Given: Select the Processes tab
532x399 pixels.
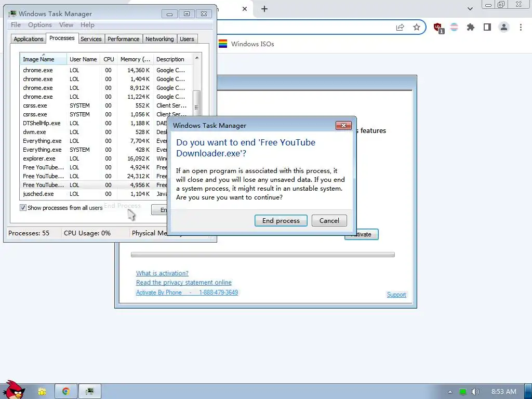Looking at the screenshot, I should coord(62,38).
